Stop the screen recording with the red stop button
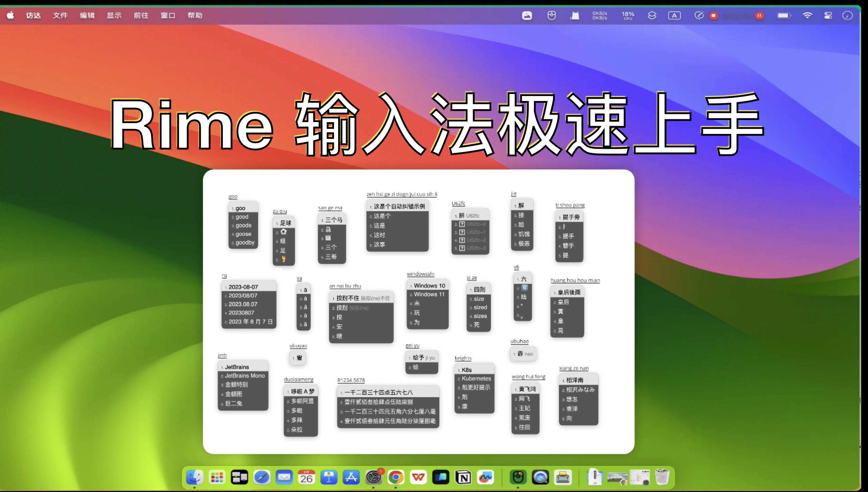This screenshot has height=492, width=868. tap(714, 16)
